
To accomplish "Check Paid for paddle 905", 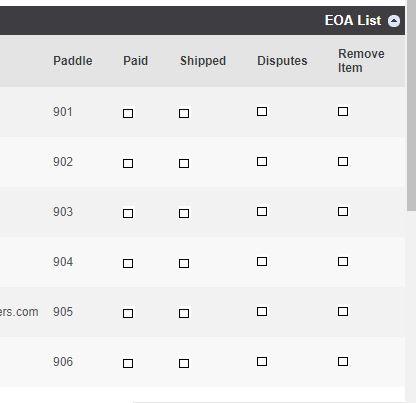I will [x=128, y=313].
